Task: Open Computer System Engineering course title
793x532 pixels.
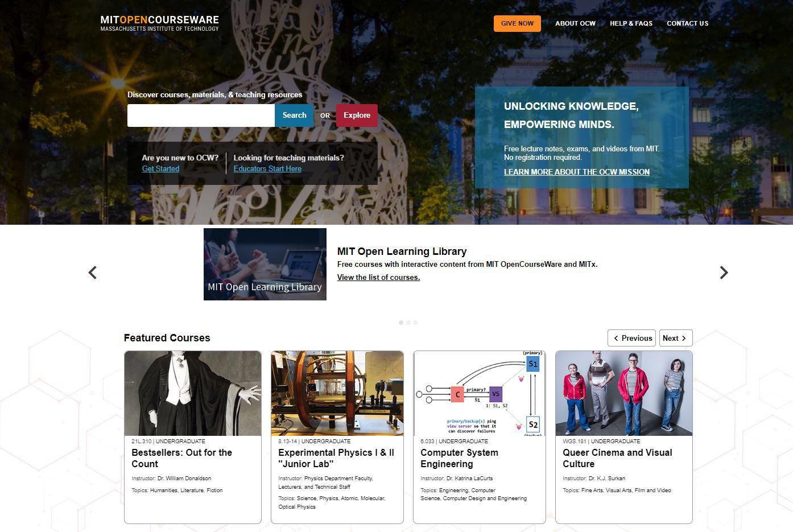Action: tap(459, 458)
